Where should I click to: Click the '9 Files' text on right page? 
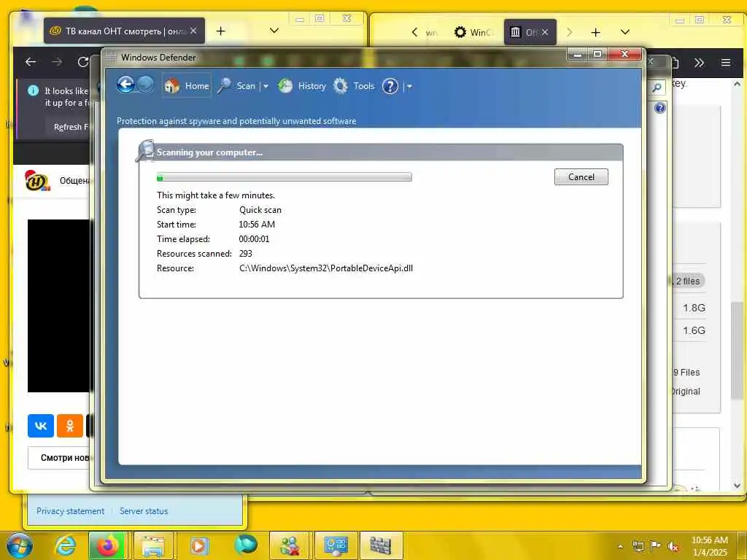point(686,373)
